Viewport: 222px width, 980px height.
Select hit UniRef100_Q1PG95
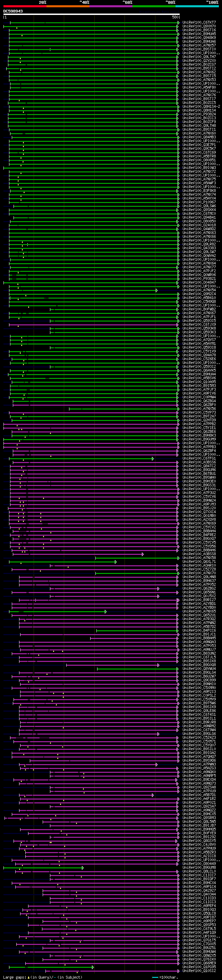(199, 967)
